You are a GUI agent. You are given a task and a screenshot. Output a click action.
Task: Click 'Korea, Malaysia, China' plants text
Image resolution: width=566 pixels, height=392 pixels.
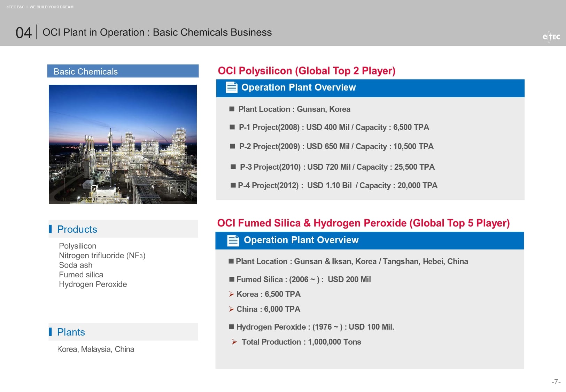point(96,349)
